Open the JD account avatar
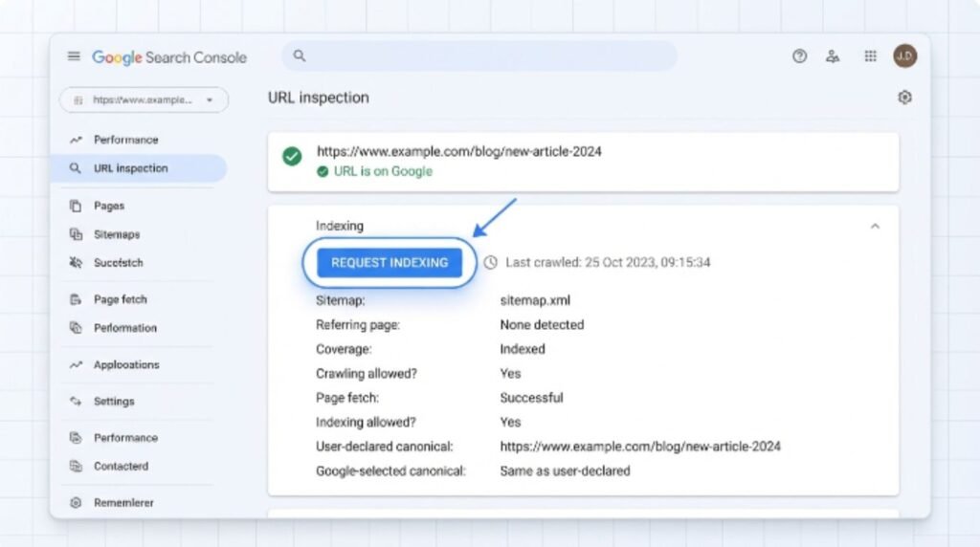Viewport: 980px width, 547px height. point(905,56)
